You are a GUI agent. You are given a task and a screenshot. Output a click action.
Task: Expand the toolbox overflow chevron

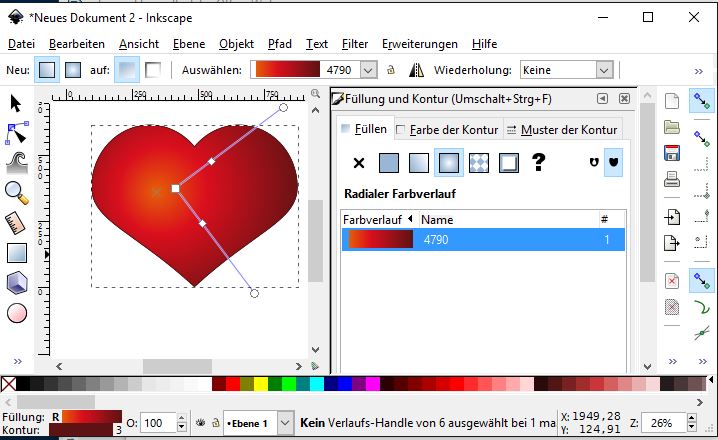click(17, 361)
